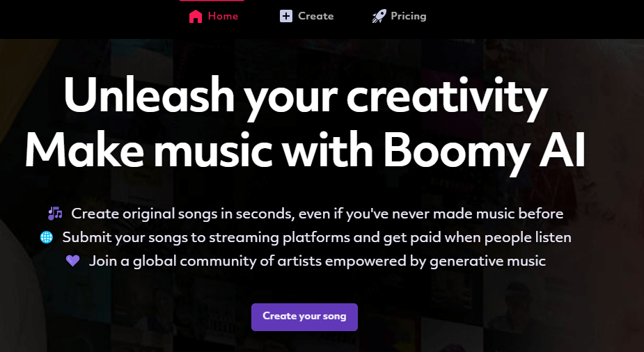This screenshot has width=644, height=352.
Task: Click the red Home house icon
Action: click(x=196, y=16)
